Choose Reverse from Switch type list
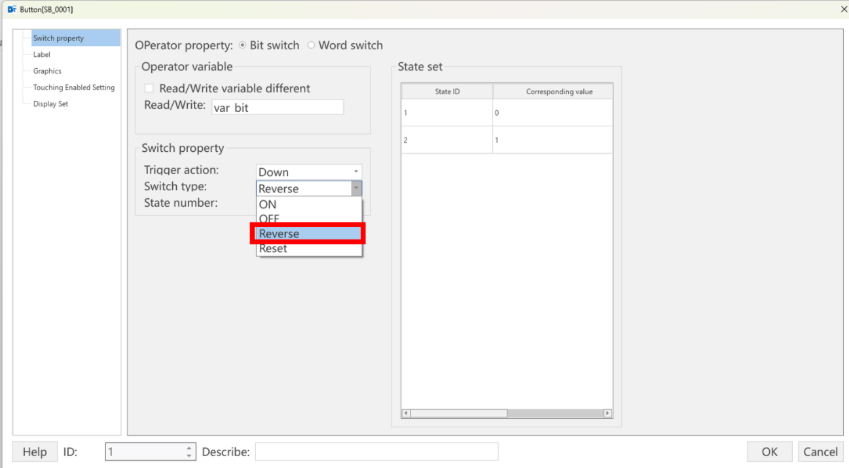Screen dimensions: 849x468 coord(309,233)
